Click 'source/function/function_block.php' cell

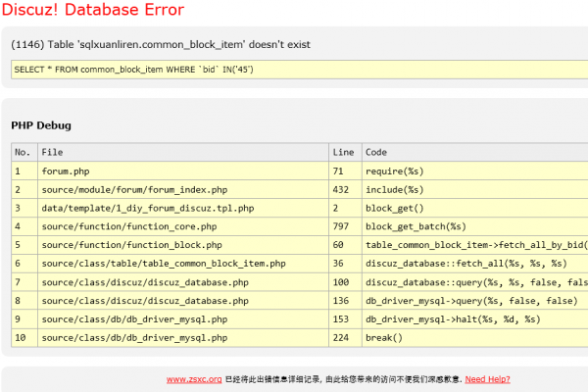point(183,245)
